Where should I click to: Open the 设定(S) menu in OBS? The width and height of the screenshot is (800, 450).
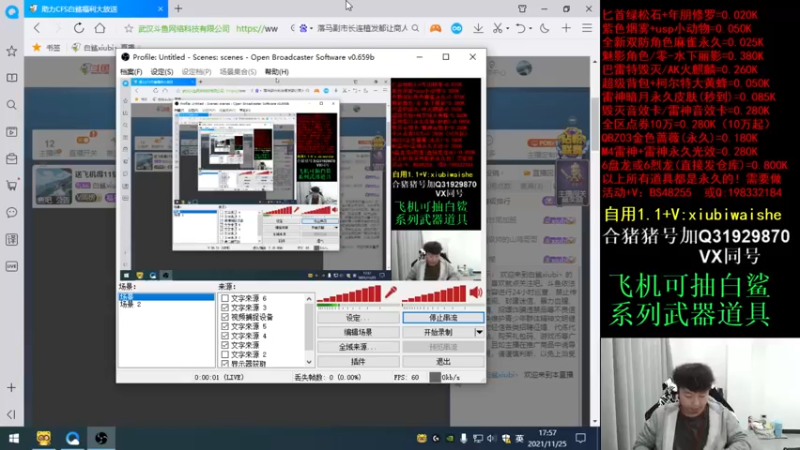click(x=162, y=72)
